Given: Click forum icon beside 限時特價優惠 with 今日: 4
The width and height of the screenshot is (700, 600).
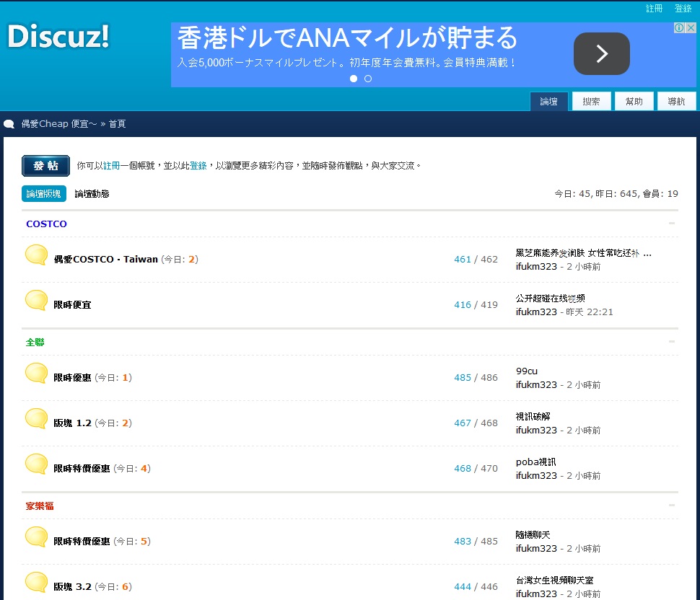Looking at the screenshot, I should click(x=36, y=464).
